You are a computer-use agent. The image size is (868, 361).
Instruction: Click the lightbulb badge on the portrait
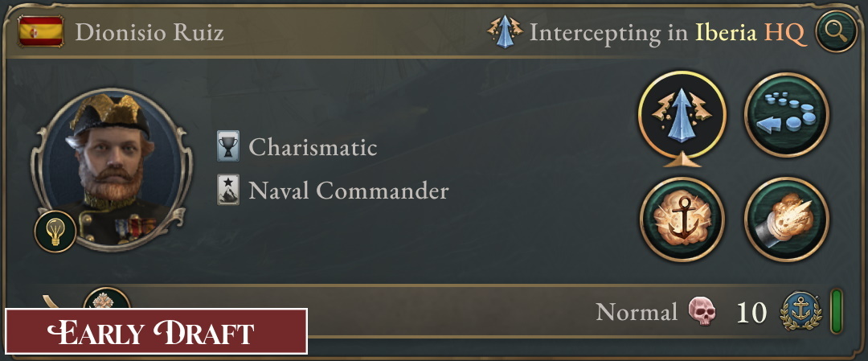55,232
